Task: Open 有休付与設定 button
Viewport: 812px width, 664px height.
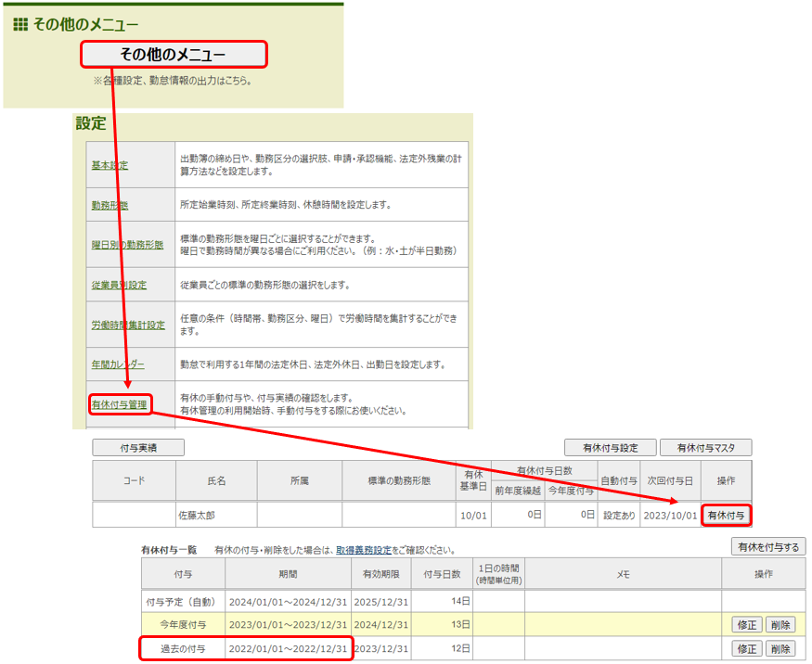Action: (610, 448)
